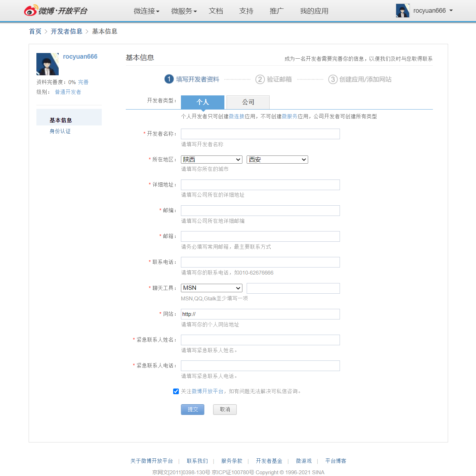476x476 pixels.
Task: Click the large profile avatar in sidebar
Action: coord(47,64)
